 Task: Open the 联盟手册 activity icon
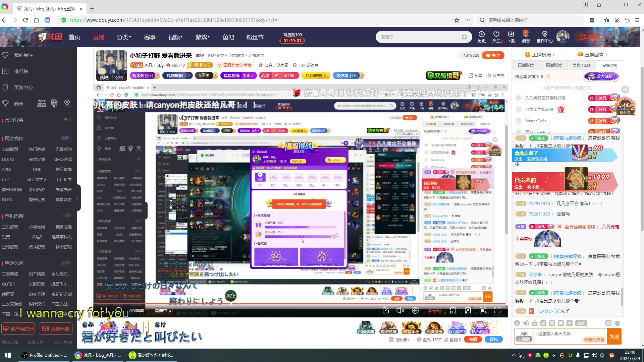(412, 327)
